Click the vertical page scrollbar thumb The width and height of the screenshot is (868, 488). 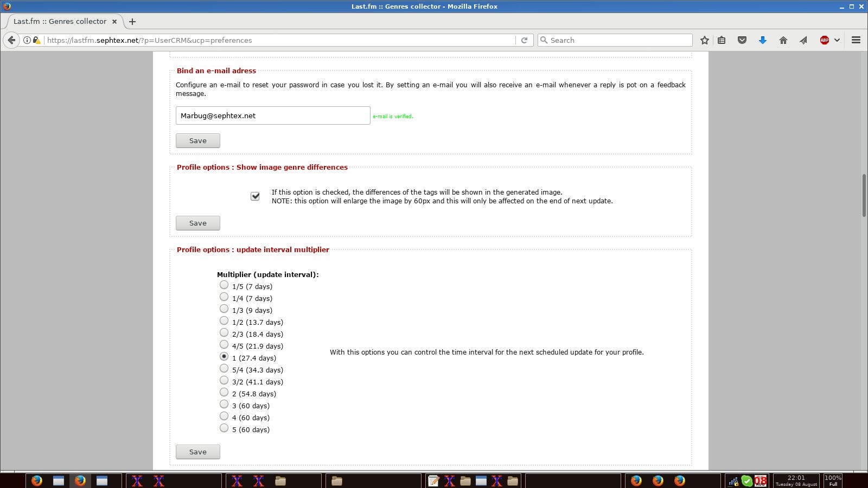pos(864,195)
